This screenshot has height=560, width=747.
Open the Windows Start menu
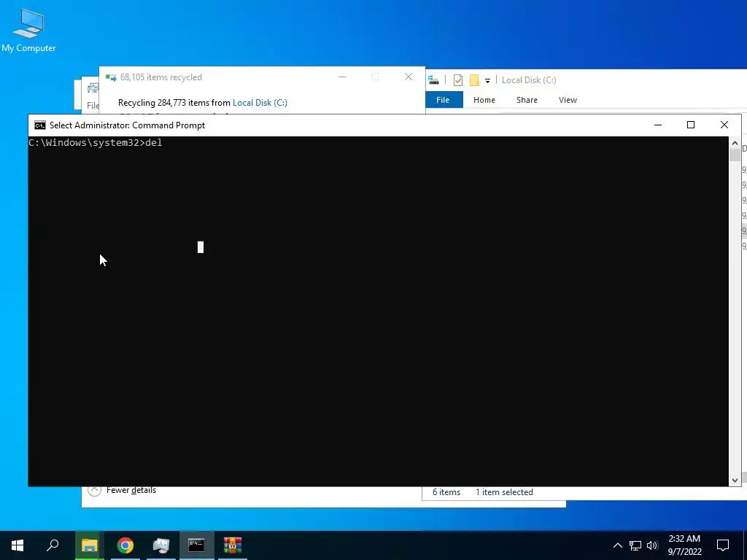click(x=18, y=545)
